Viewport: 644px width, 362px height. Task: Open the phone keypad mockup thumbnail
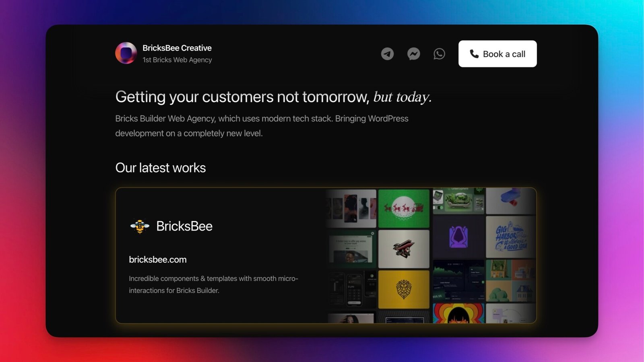pyautogui.click(x=352, y=290)
